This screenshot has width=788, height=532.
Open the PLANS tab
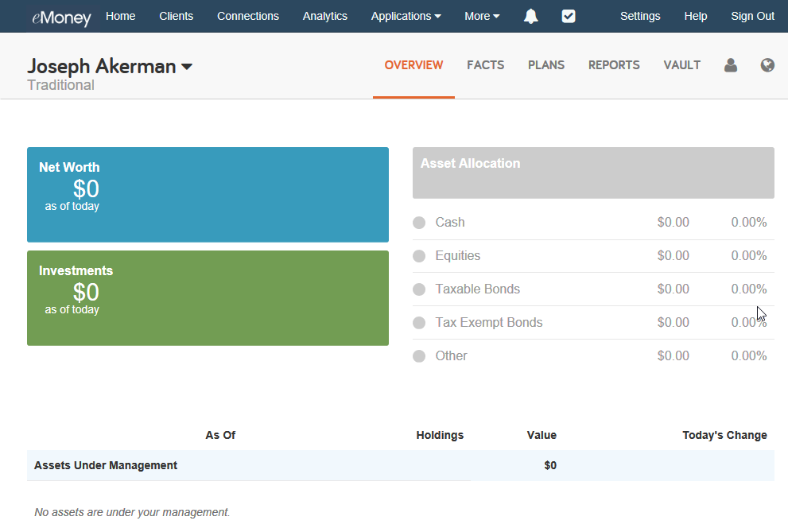click(x=545, y=65)
